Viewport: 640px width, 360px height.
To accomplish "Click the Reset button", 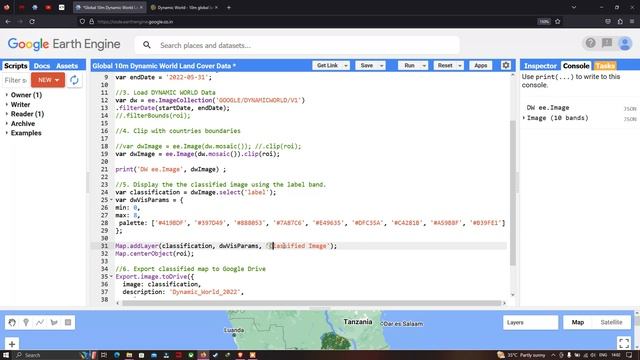I will point(445,66).
